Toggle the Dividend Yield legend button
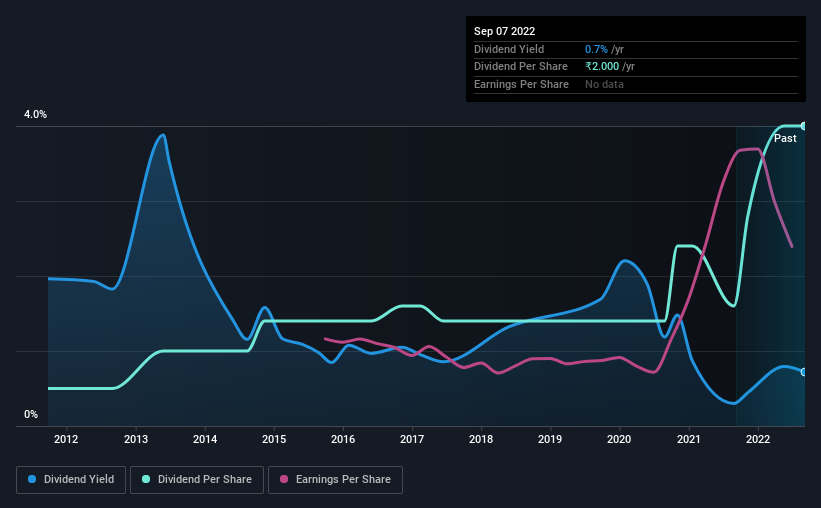821x508 pixels. [x=71, y=480]
